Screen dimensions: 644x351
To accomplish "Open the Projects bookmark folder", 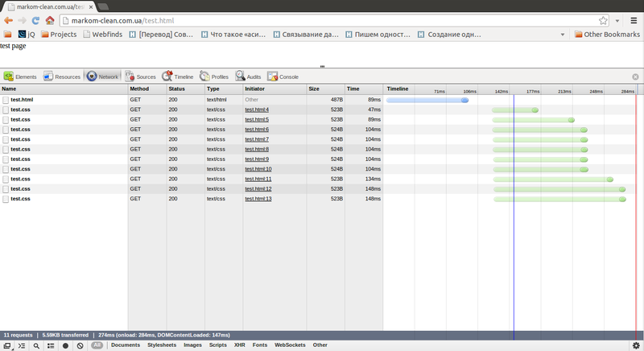I will click(59, 35).
